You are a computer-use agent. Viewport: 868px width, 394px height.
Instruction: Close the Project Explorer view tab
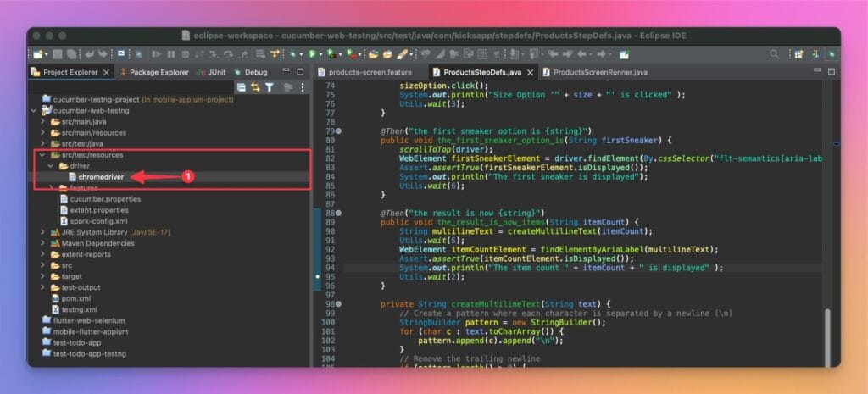[x=107, y=73]
